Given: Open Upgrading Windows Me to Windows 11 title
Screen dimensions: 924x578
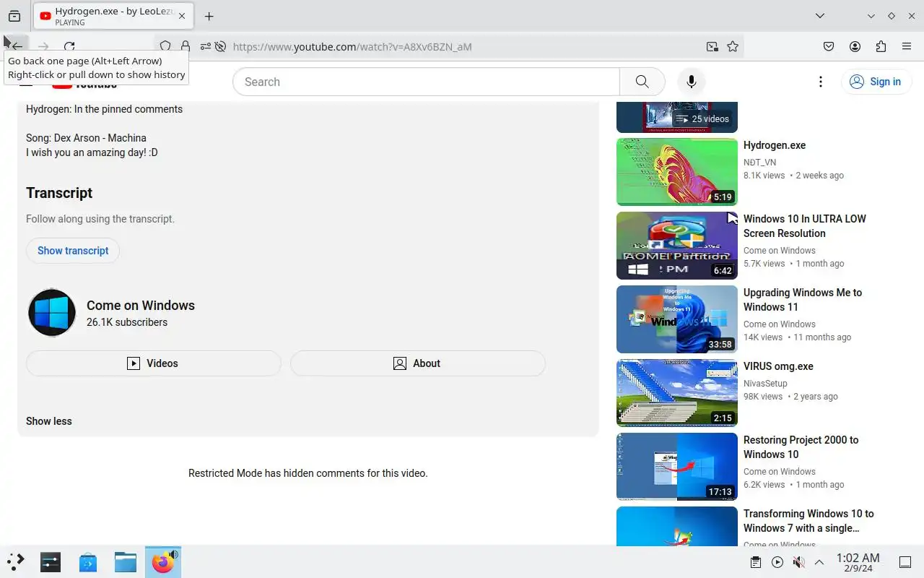Looking at the screenshot, I should point(803,300).
